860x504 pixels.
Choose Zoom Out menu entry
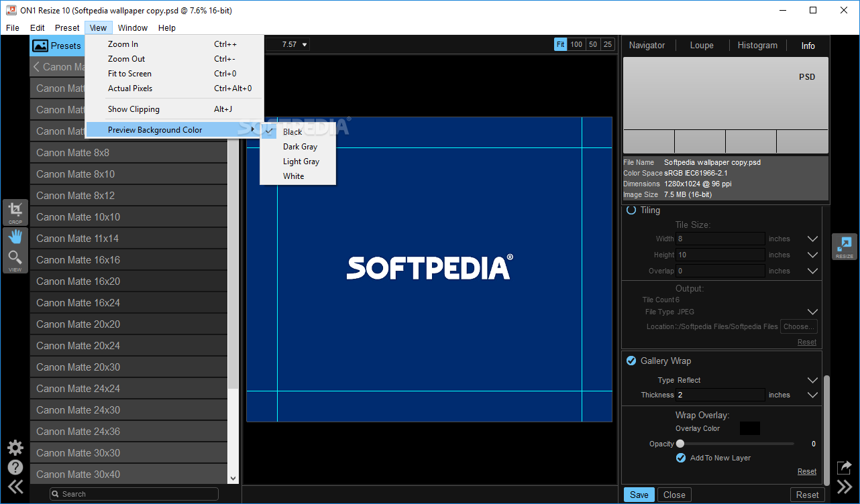pos(174,59)
